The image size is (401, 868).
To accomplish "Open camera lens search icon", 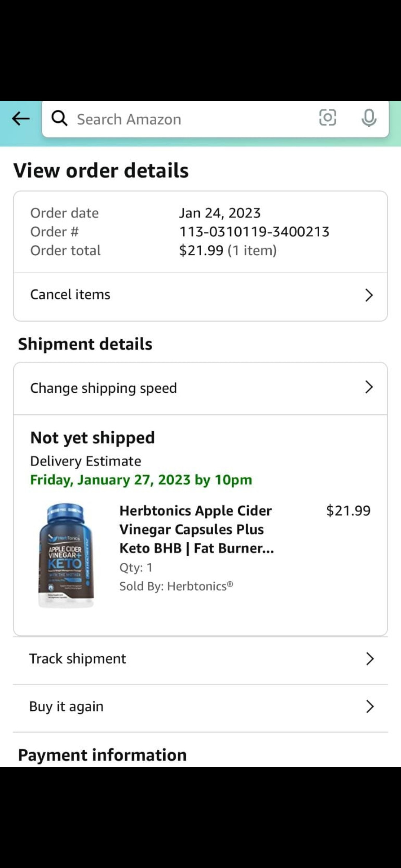I will (327, 118).
